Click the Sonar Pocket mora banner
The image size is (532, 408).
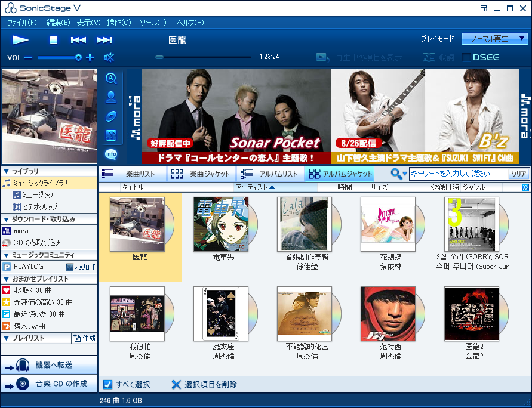pyautogui.click(x=236, y=116)
